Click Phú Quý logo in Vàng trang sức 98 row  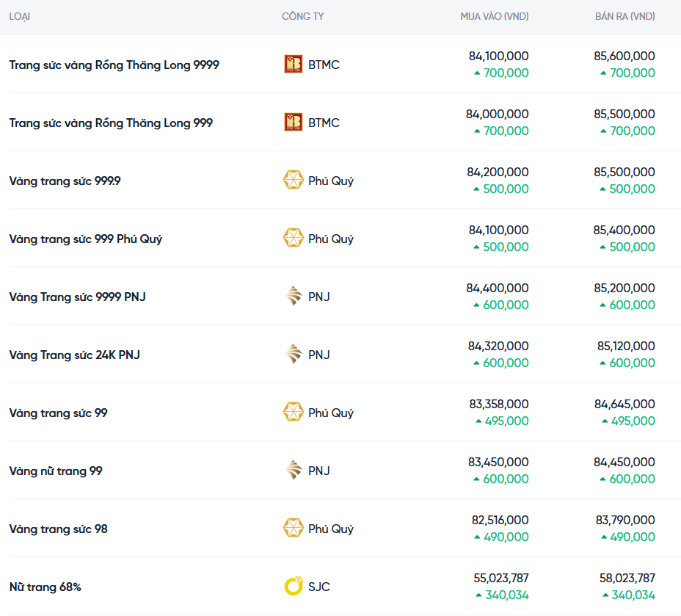293,529
